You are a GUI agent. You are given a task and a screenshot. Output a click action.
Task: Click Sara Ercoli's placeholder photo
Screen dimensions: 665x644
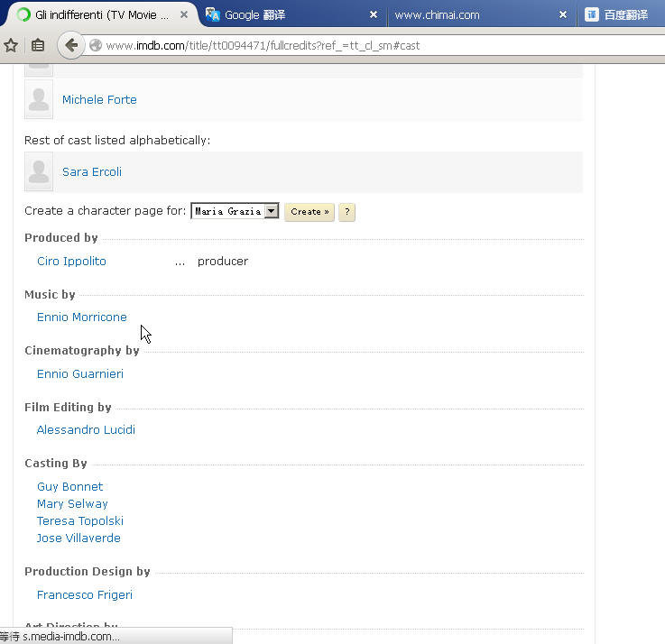tap(39, 171)
